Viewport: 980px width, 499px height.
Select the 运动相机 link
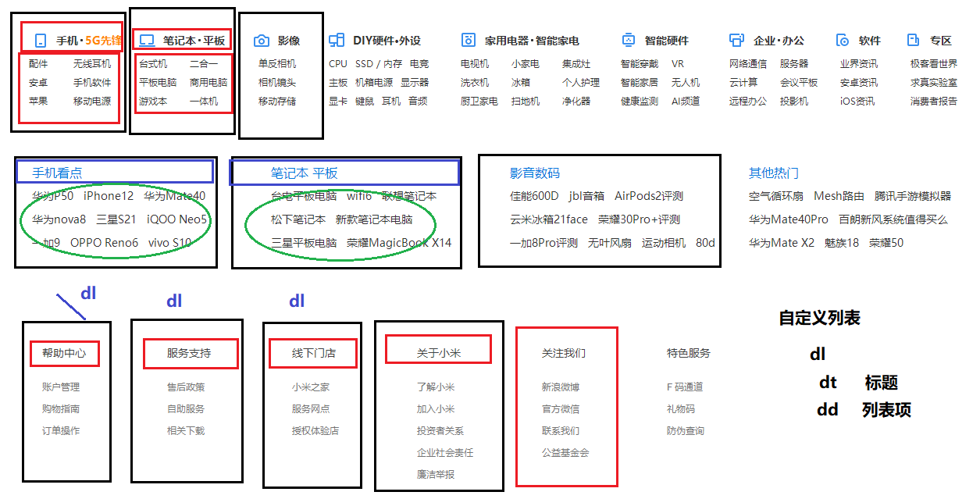tap(664, 243)
